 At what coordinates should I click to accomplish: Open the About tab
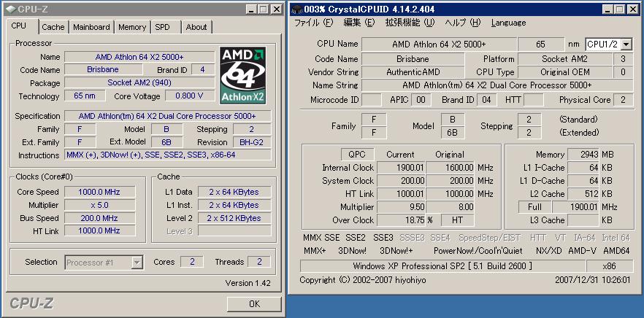point(196,27)
